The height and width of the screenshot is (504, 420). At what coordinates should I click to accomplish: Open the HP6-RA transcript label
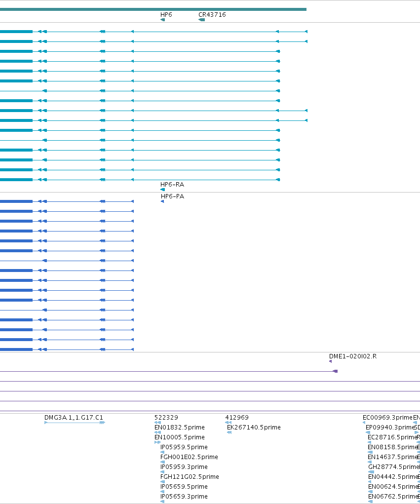(172, 185)
